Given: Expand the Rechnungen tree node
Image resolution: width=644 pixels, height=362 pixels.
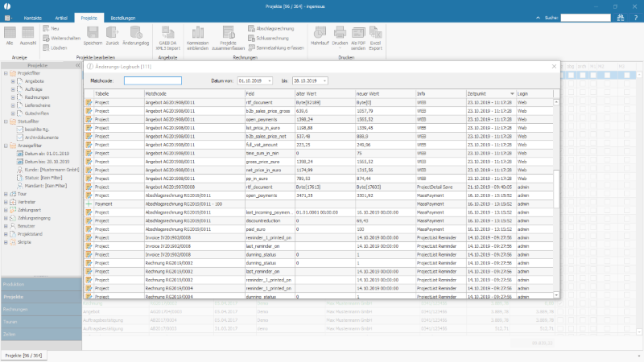Looking at the screenshot, I should point(13,97).
